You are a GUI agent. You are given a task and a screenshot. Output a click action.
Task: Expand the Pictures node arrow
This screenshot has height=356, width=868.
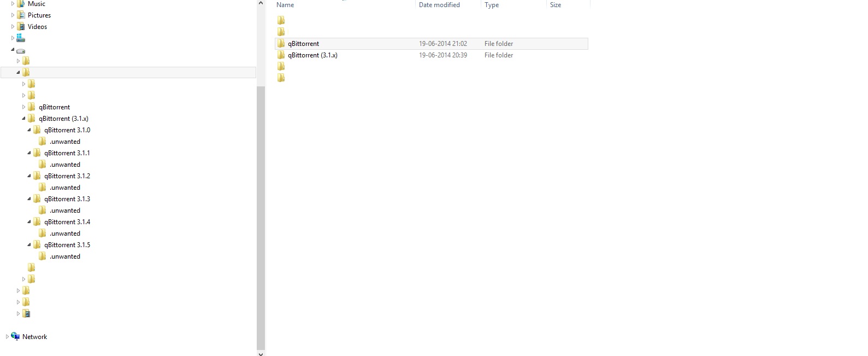click(13, 15)
